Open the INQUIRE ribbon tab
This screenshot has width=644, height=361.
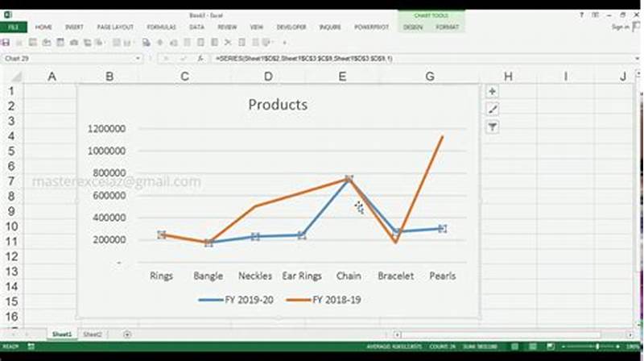point(330,27)
